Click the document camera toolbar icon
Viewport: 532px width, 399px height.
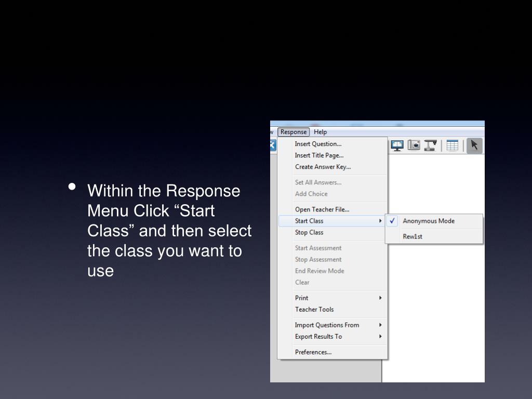[430, 145]
